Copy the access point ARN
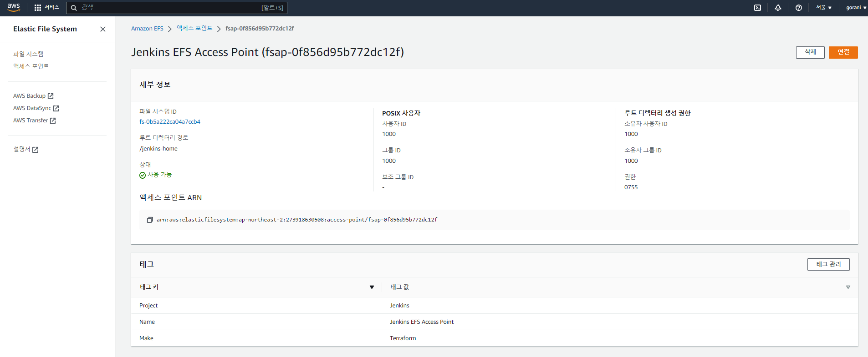Screen dimensions: 868x357 click(x=150, y=220)
